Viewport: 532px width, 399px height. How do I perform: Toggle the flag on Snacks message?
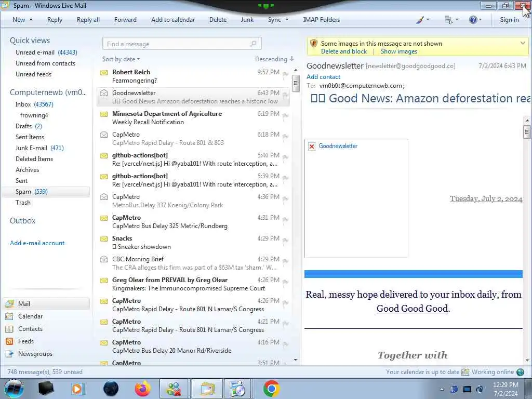[285, 240]
